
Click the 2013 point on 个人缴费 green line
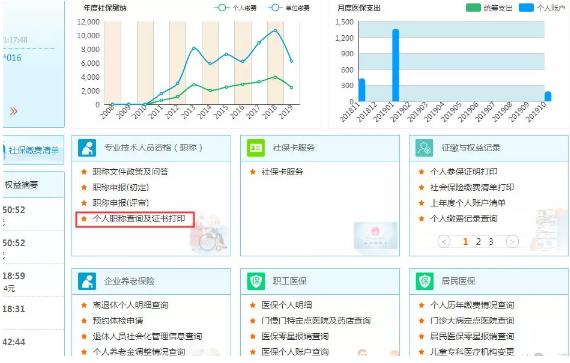point(194,84)
